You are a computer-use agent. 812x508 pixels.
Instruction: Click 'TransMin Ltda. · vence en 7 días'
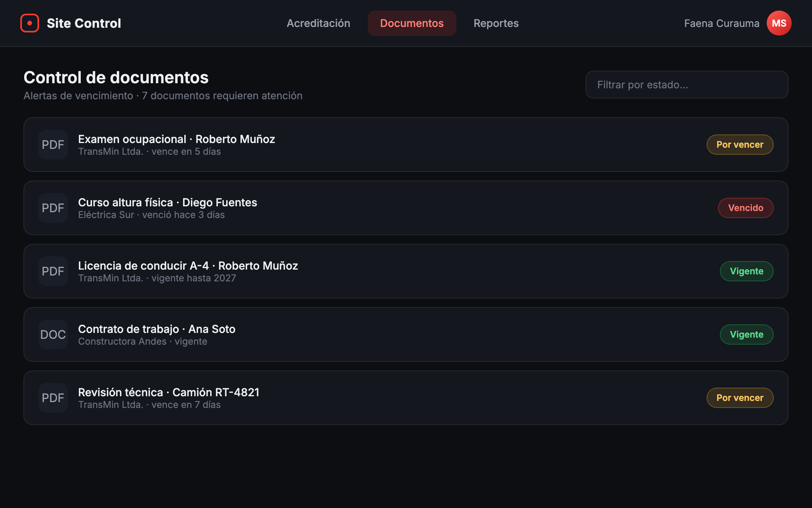pos(150,405)
